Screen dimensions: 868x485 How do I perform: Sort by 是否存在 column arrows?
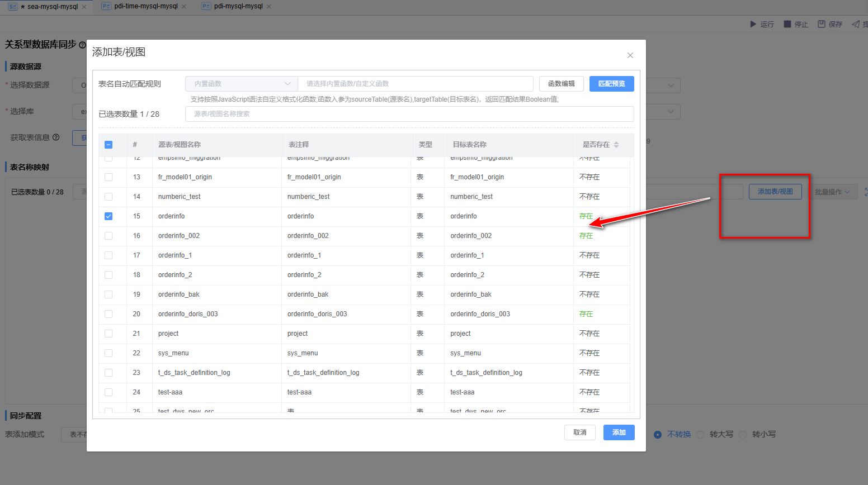[616, 145]
